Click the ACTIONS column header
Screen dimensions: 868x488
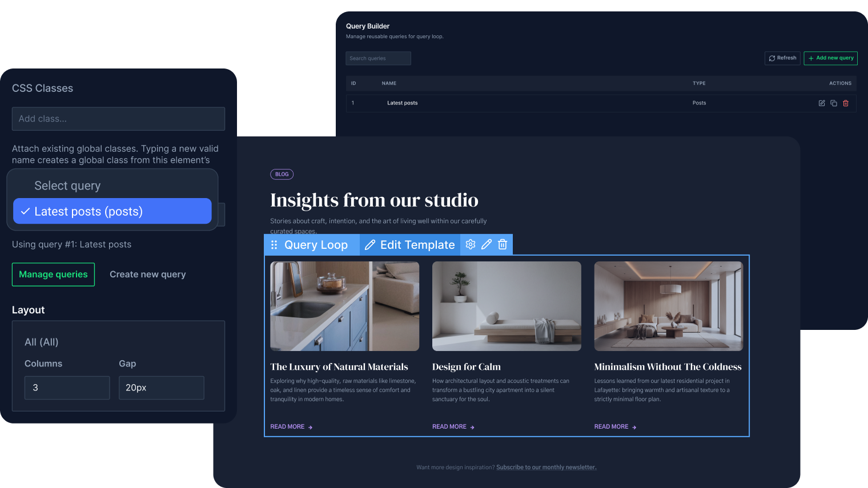click(x=841, y=83)
